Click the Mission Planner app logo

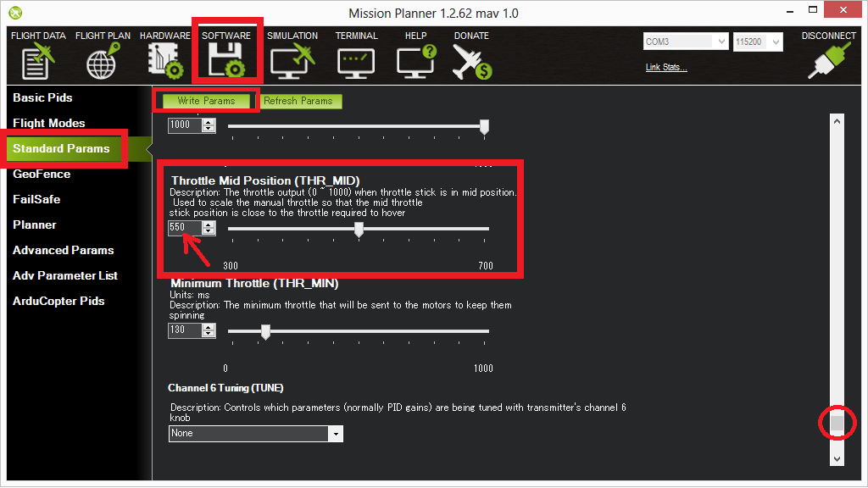pos(15,12)
